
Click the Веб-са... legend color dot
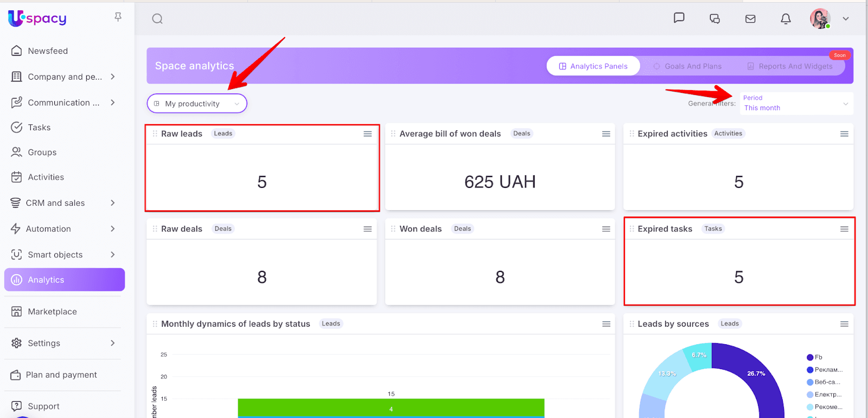pos(810,382)
